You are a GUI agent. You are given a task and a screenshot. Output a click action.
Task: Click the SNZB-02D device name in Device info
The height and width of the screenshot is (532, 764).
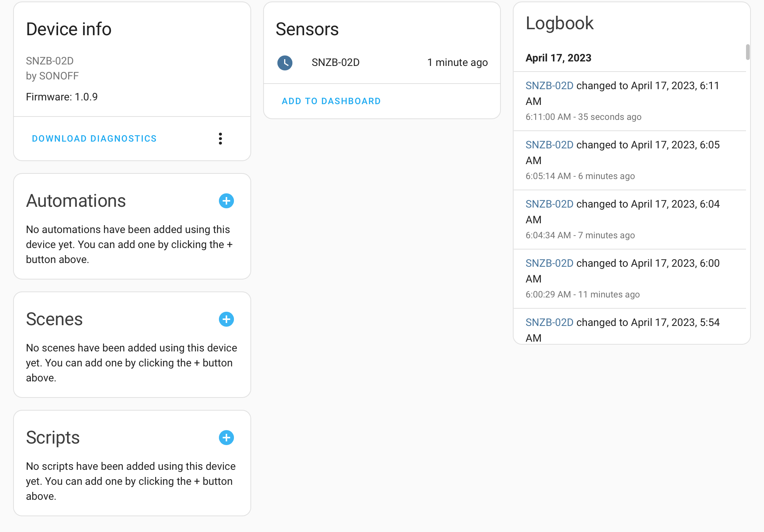(50, 61)
